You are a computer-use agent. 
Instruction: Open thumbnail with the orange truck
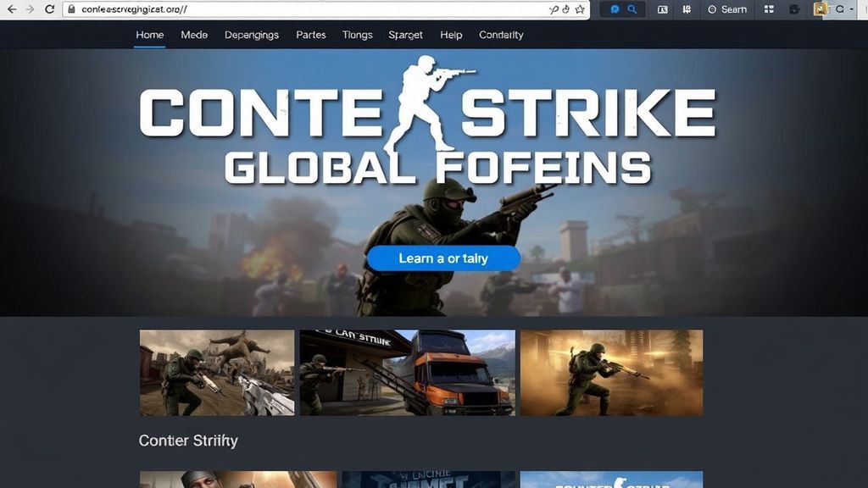click(x=408, y=373)
